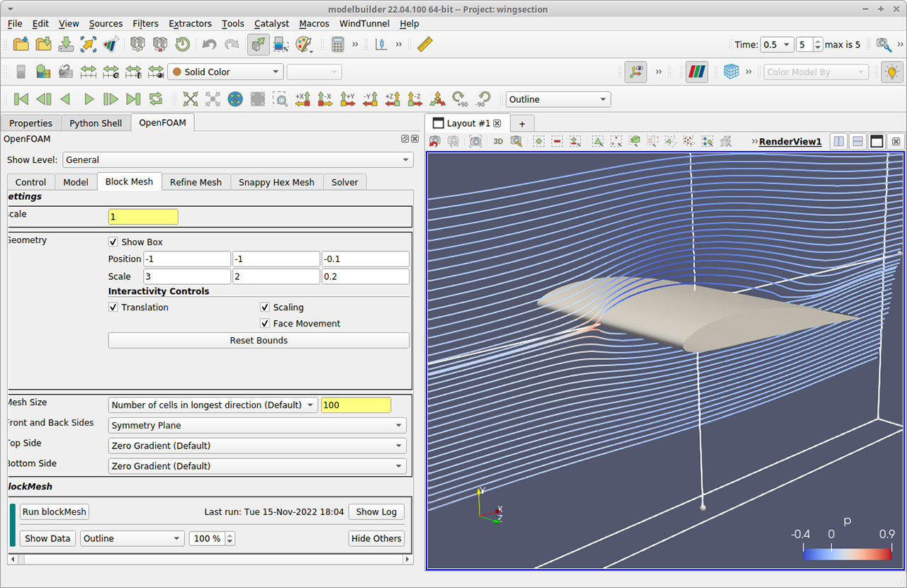Toggle the Scaling interactivity checkbox

point(264,307)
